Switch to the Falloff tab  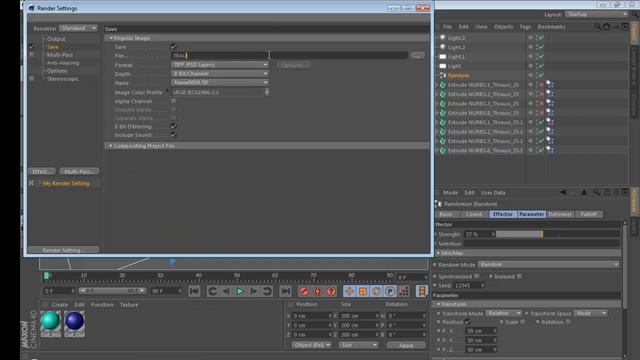point(589,214)
